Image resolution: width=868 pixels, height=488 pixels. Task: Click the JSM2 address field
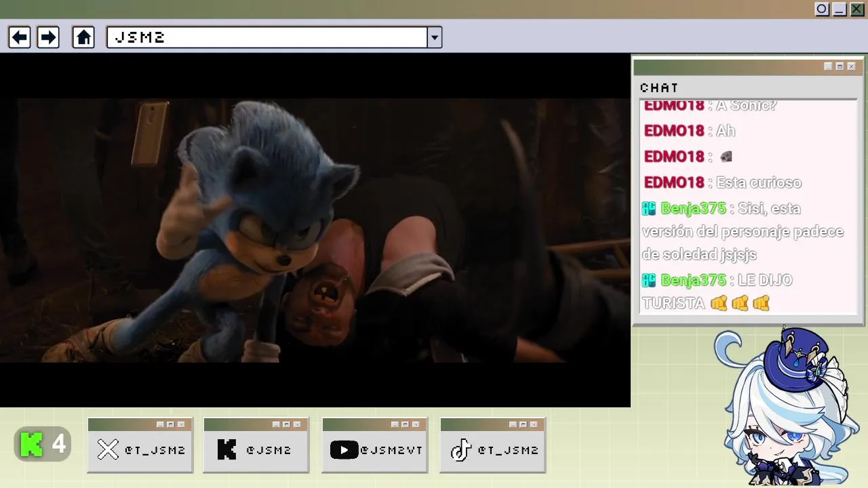click(x=267, y=37)
